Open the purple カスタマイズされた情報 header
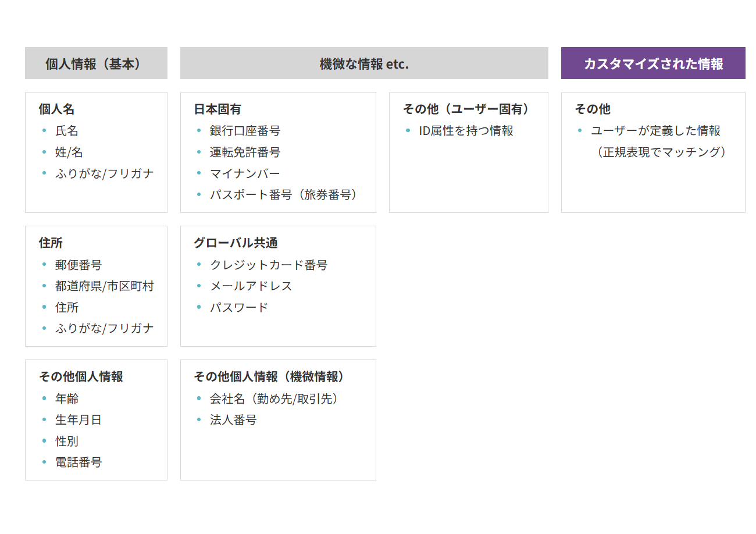 coord(653,63)
